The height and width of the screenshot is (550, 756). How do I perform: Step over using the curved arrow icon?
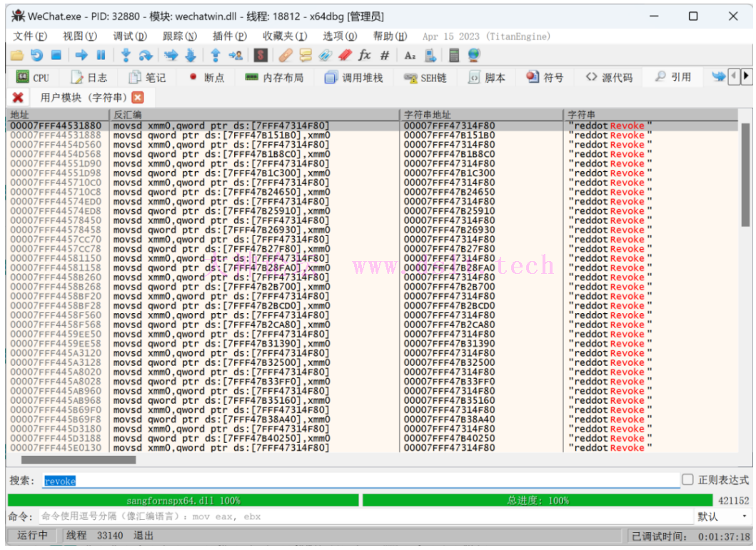pyautogui.click(x=145, y=56)
